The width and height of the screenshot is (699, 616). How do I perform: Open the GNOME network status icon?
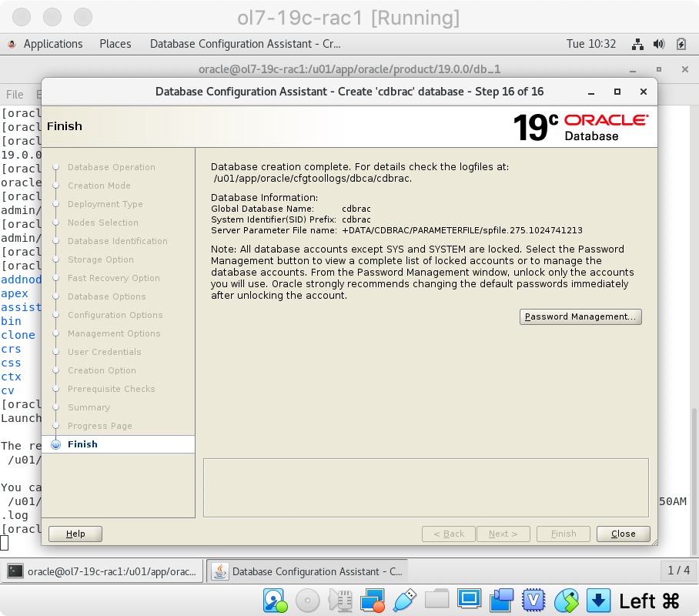pyautogui.click(x=637, y=44)
